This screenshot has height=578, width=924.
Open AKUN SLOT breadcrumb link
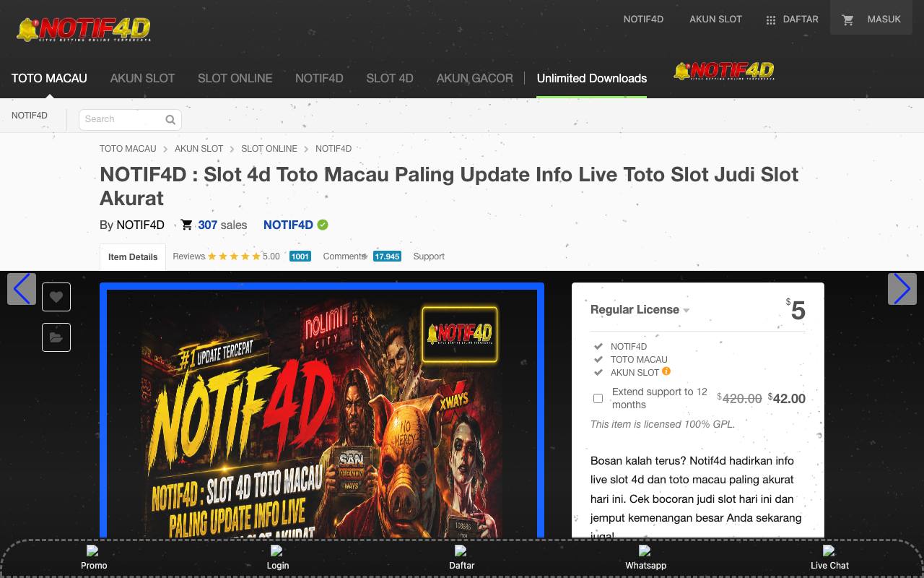(199, 149)
